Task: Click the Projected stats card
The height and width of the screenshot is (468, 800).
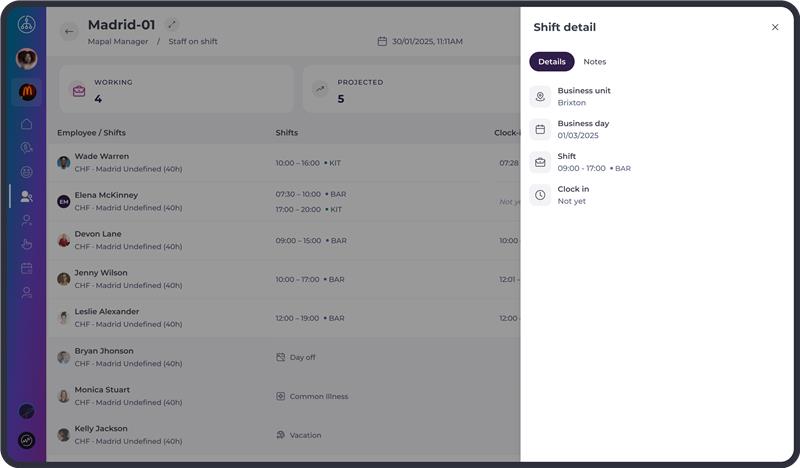Action: [410, 90]
